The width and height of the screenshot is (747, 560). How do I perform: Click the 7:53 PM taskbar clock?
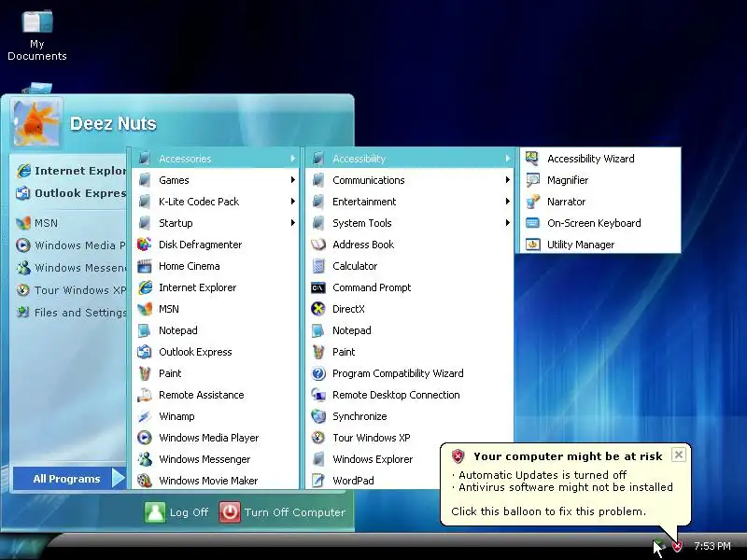(712, 546)
